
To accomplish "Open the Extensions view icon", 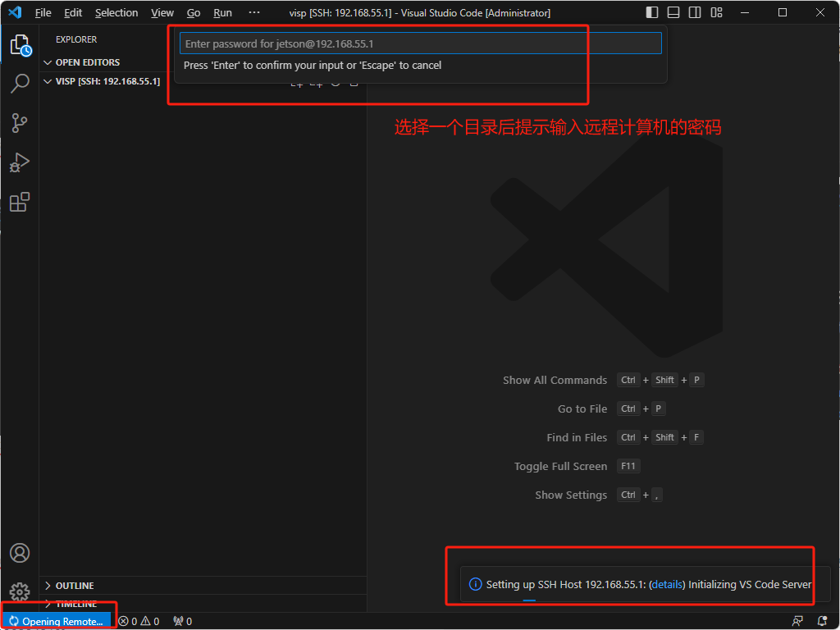I will (x=20, y=202).
